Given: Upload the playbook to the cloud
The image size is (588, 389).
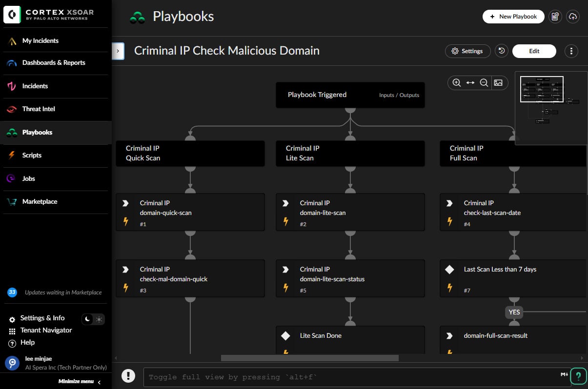Looking at the screenshot, I should click(572, 16).
